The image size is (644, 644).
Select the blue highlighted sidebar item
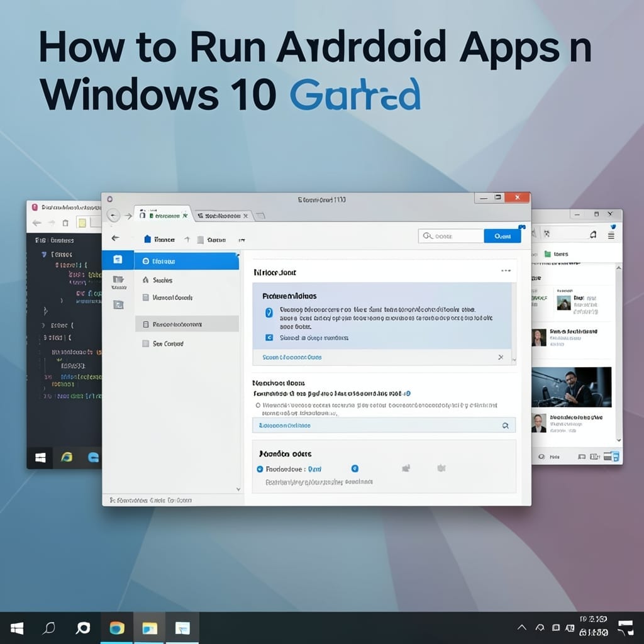(x=186, y=261)
